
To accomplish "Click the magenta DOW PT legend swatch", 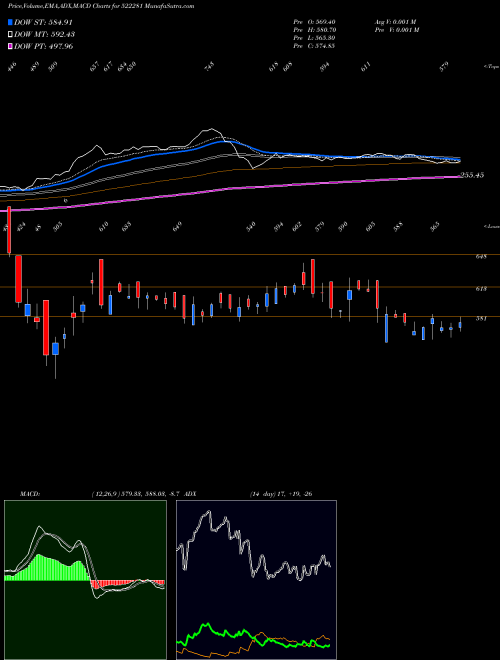I will 11,46.
